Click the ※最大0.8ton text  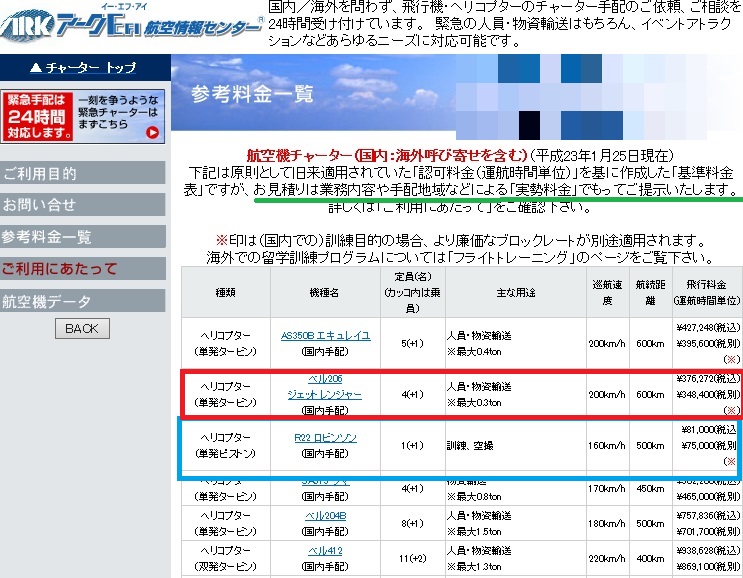click(474, 497)
